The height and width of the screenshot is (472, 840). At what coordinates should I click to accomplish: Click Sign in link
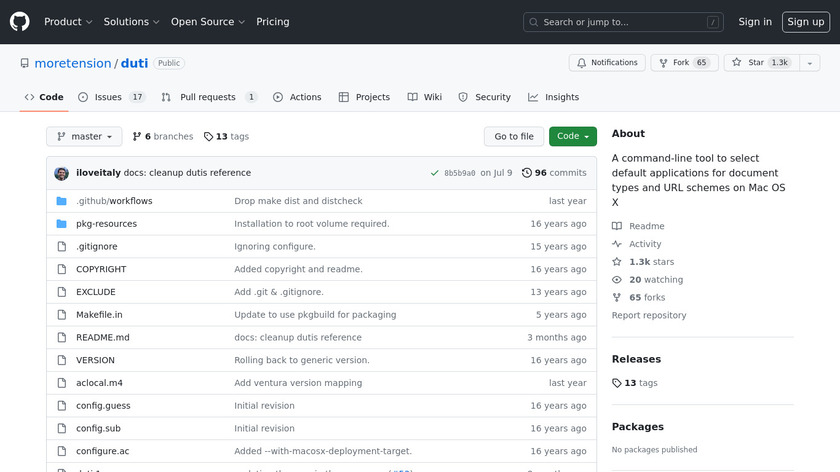click(x=755, y=22)
